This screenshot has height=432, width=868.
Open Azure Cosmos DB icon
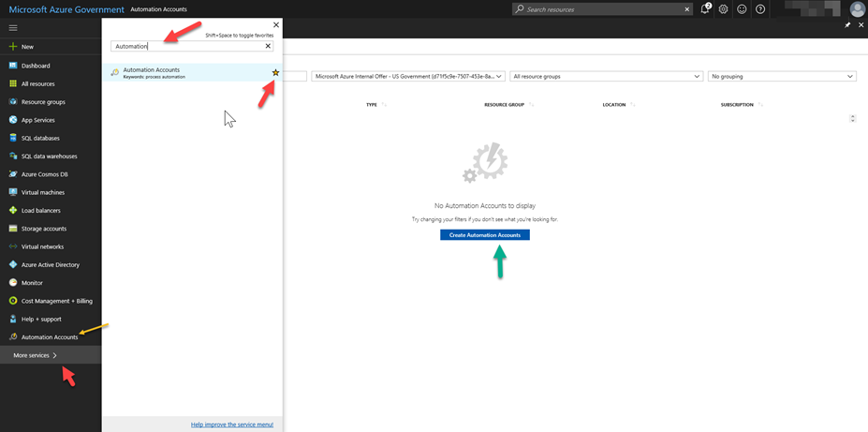click(13, 174)
